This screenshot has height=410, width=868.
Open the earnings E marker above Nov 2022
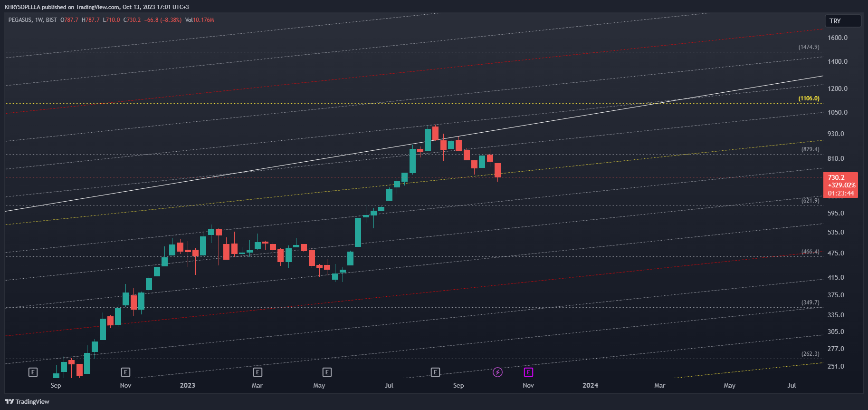click(x=125, y=372)
